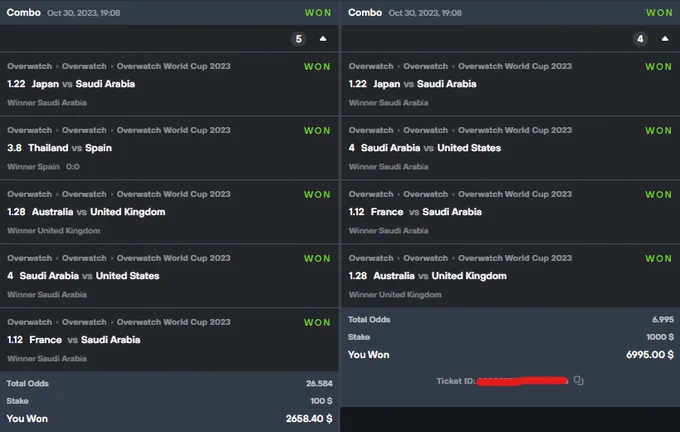Click the Total Odds value 26.584
This screenshot has height=432, width=680.
(319, 383)
